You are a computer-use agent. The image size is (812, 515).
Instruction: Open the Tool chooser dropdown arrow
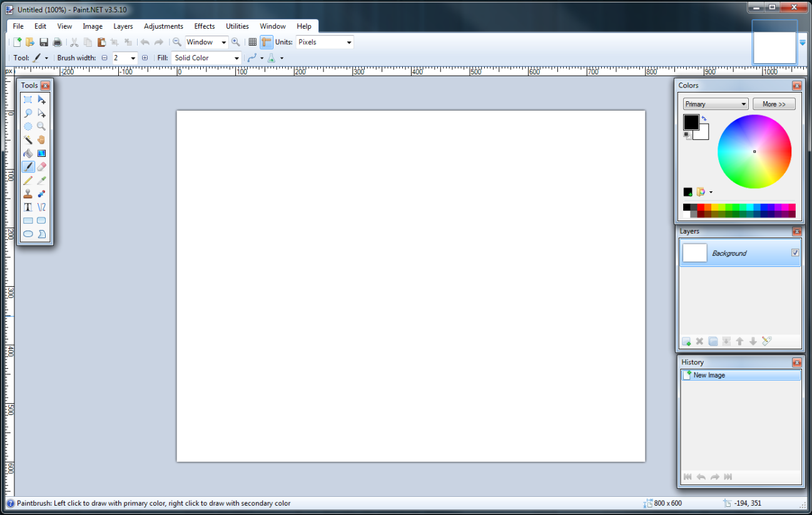tap(46, 58)
